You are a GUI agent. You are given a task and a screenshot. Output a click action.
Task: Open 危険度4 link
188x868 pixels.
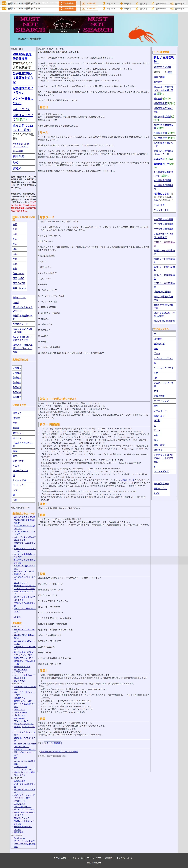[17, 383]
